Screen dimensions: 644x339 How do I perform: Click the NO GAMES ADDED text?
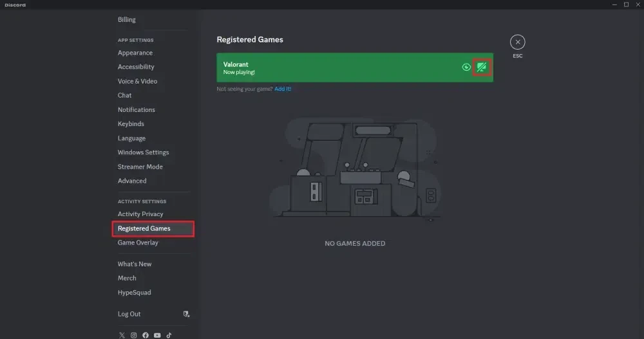tap(355, 243)
